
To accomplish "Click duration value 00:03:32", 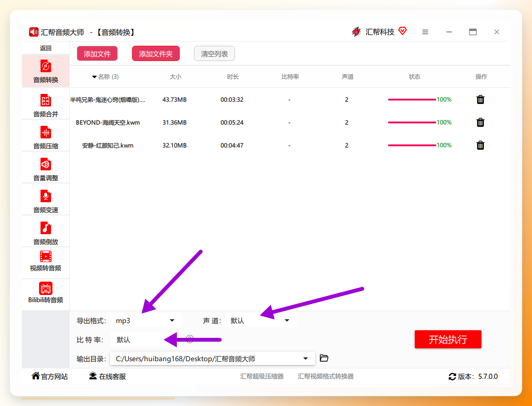I will click(232, 100).
